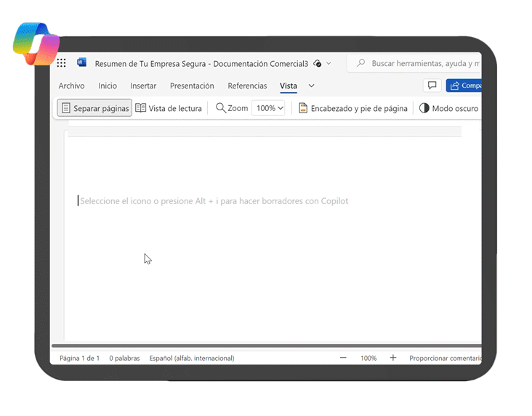The width and height of the screenshot is (532, 416).
Task: Zoom in with the plus icon
Action: click(393, 358)
